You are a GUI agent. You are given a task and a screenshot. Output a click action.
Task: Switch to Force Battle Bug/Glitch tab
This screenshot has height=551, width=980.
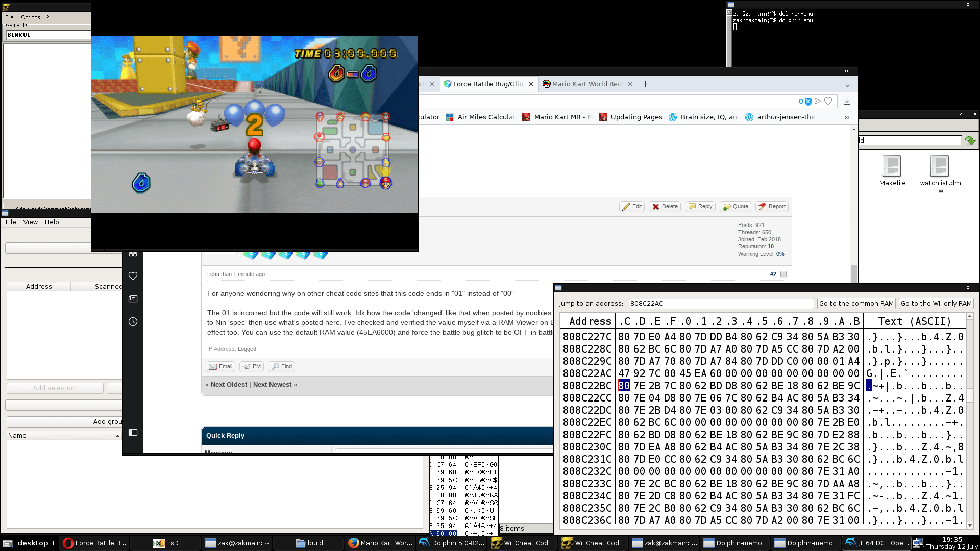coord(488,84)
